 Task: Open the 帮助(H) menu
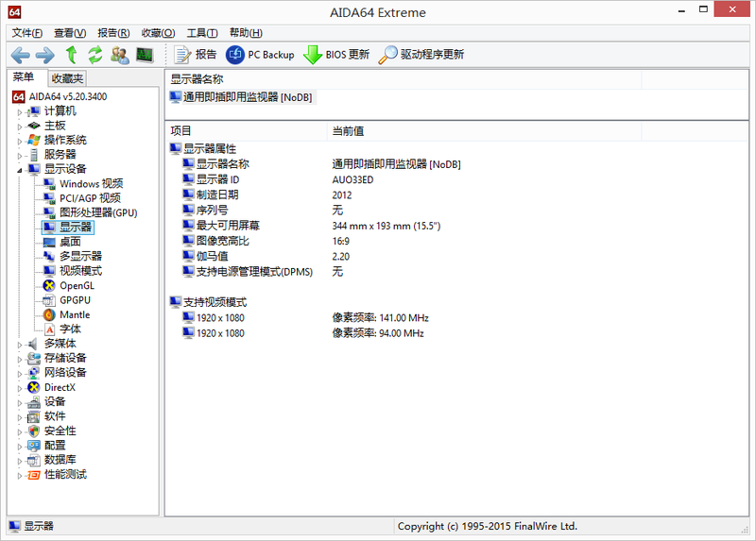[x=246, y=33]
